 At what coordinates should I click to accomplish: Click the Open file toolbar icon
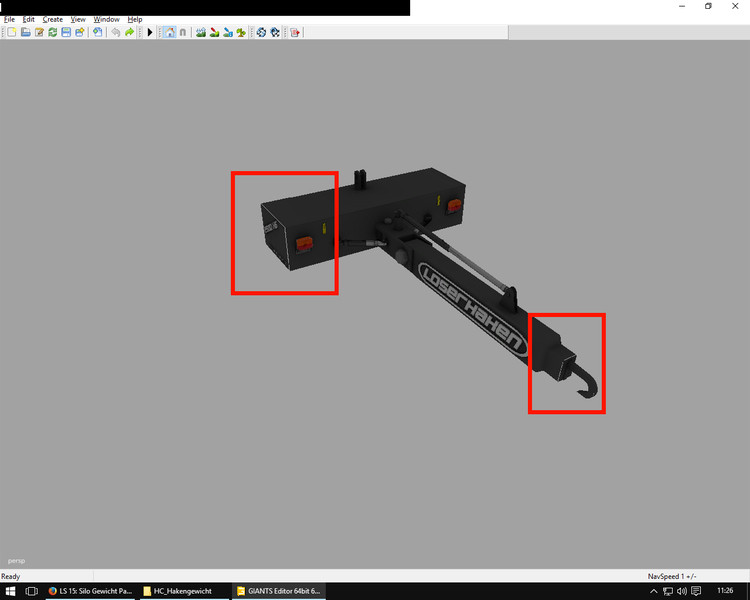(x=25, y=32)
